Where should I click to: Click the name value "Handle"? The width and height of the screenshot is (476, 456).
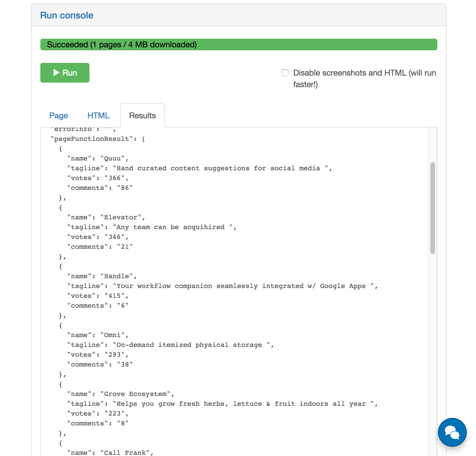pos(117,276)
